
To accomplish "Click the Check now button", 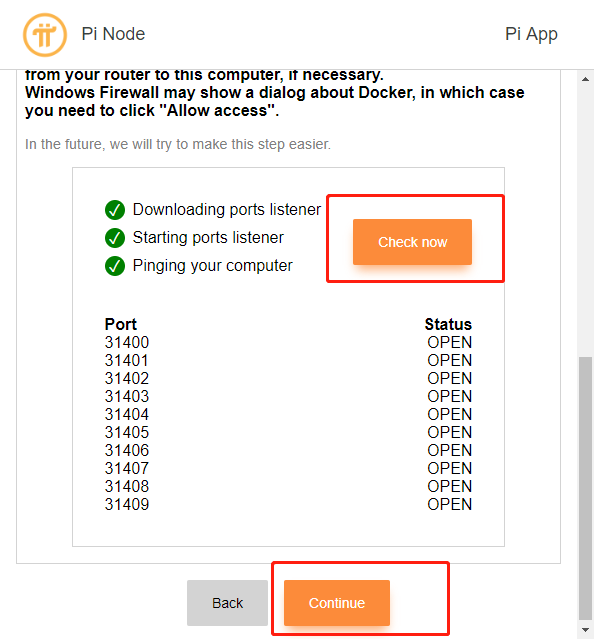I will [412, 242].
